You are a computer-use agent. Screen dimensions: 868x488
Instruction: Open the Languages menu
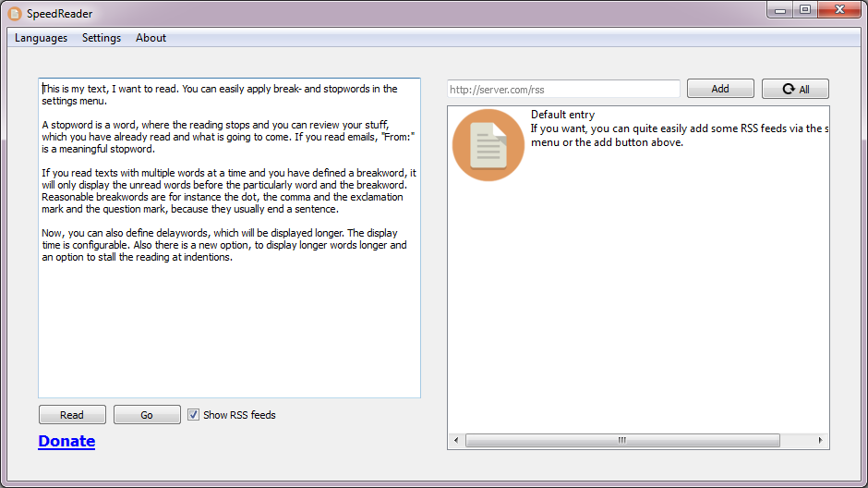point(41,38)
